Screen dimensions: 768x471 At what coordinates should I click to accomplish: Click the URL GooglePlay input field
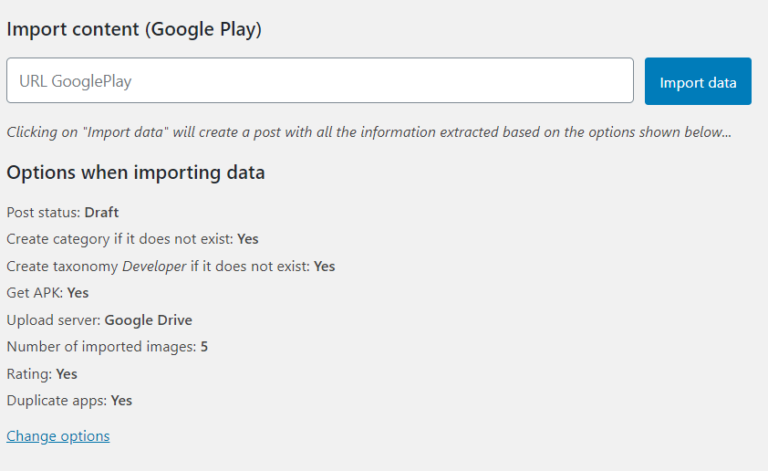[320, 81]
